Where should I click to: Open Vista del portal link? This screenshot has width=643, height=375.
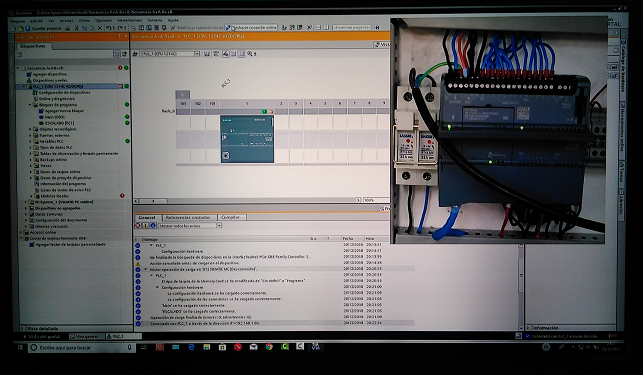(x=41, y=336)
